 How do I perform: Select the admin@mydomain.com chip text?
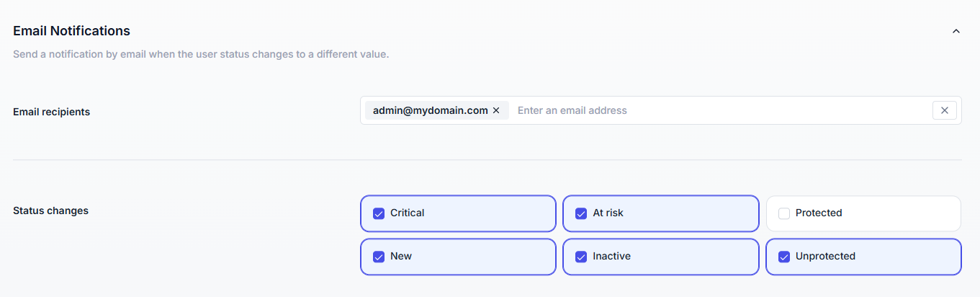431,110
